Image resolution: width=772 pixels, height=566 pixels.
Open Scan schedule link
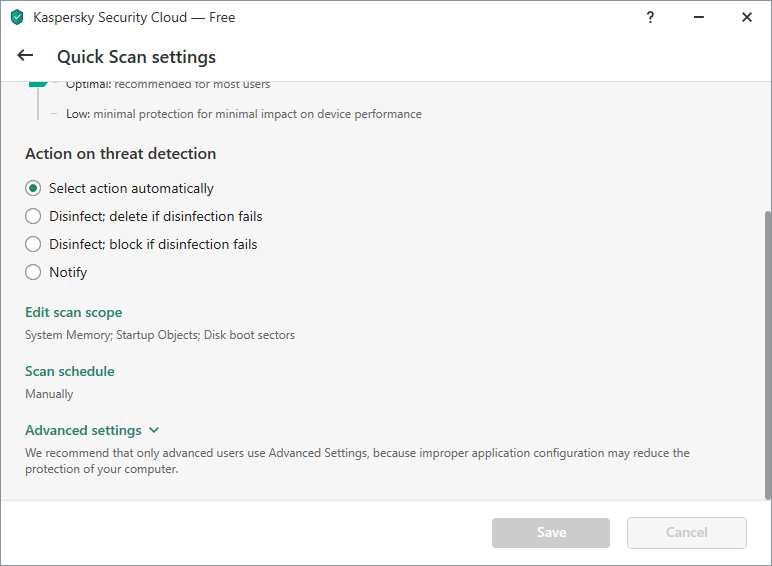[x=70, y=371]
